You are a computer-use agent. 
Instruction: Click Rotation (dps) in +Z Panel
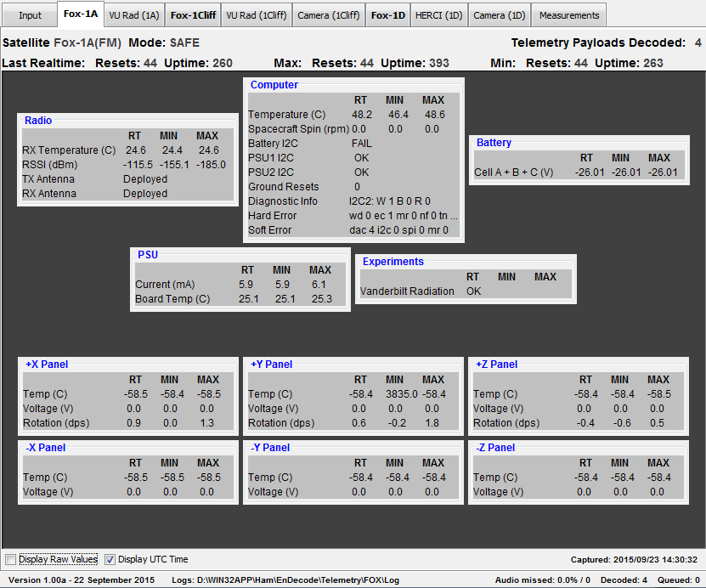point(506,423)
